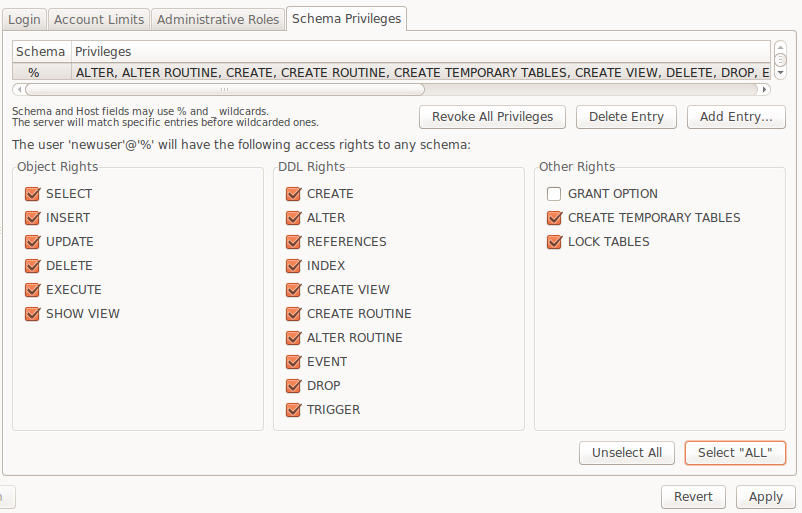Select the % schema row

[391, 73]
